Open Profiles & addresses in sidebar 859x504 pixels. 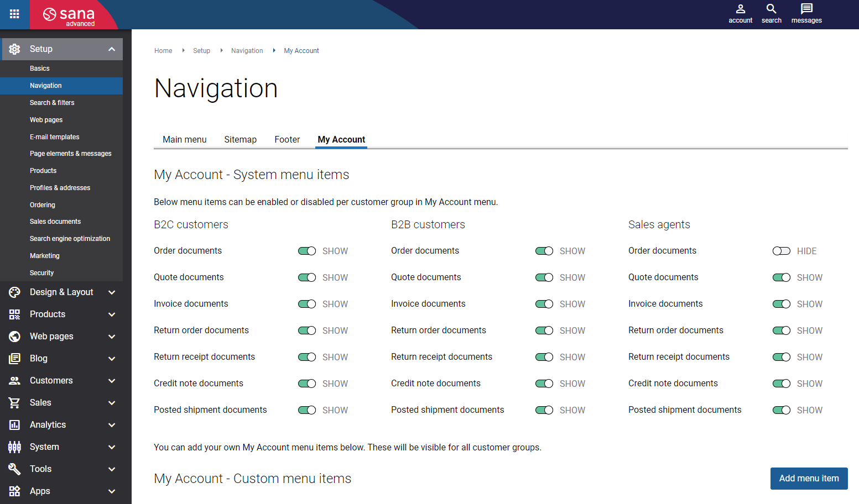(x=61, y=188)
